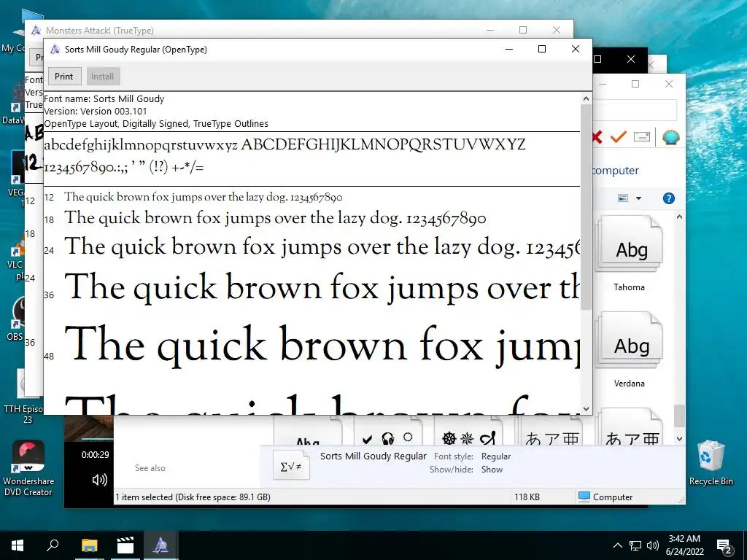
Task: Open the TTH Episode 23 desktop file
Action: tap(23, 396)
